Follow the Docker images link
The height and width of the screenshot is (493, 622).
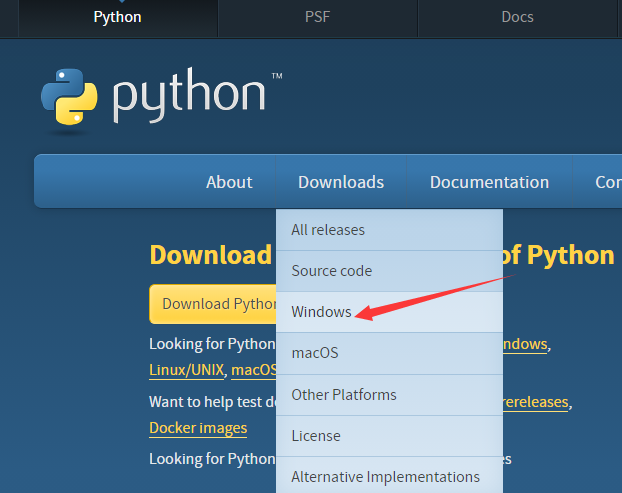click(x=198, y=428)
